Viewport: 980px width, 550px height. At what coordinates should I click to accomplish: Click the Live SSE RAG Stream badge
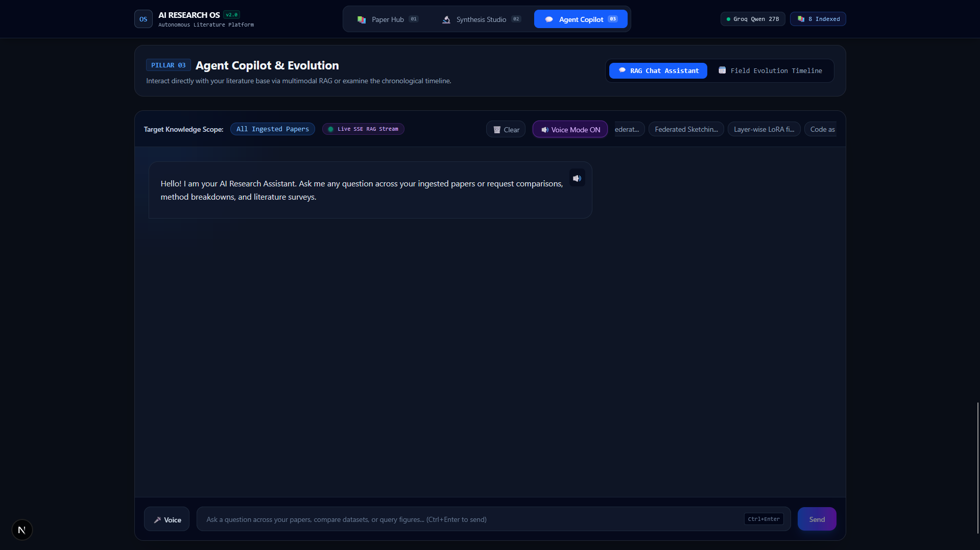[363, 129]
